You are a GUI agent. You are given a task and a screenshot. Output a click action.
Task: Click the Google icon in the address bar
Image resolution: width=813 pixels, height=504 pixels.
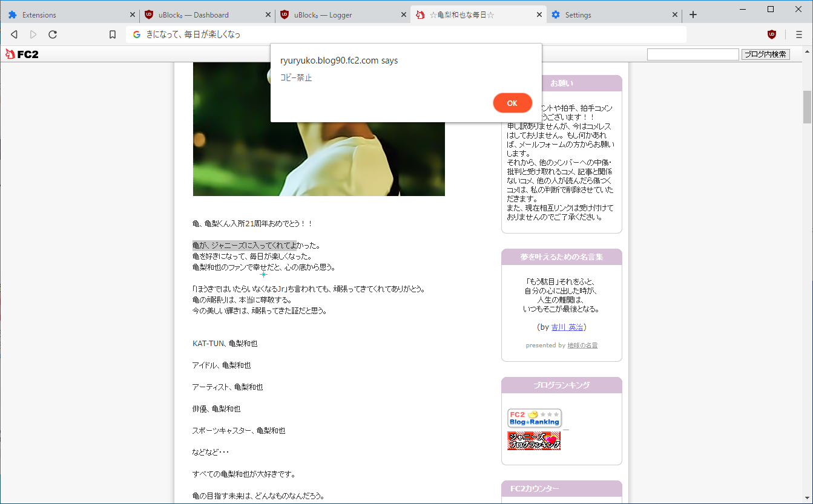click(x=137, y=34)
